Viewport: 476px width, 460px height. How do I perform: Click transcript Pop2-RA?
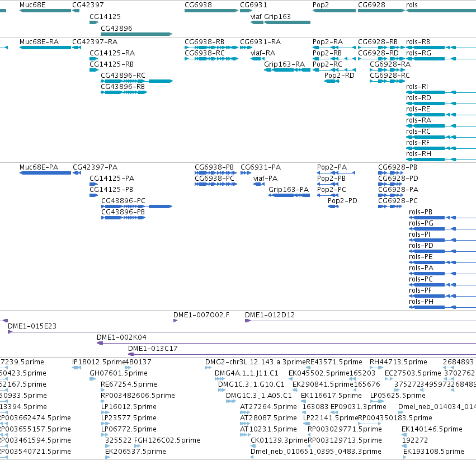pyautogui.click(x=328, y=41)
